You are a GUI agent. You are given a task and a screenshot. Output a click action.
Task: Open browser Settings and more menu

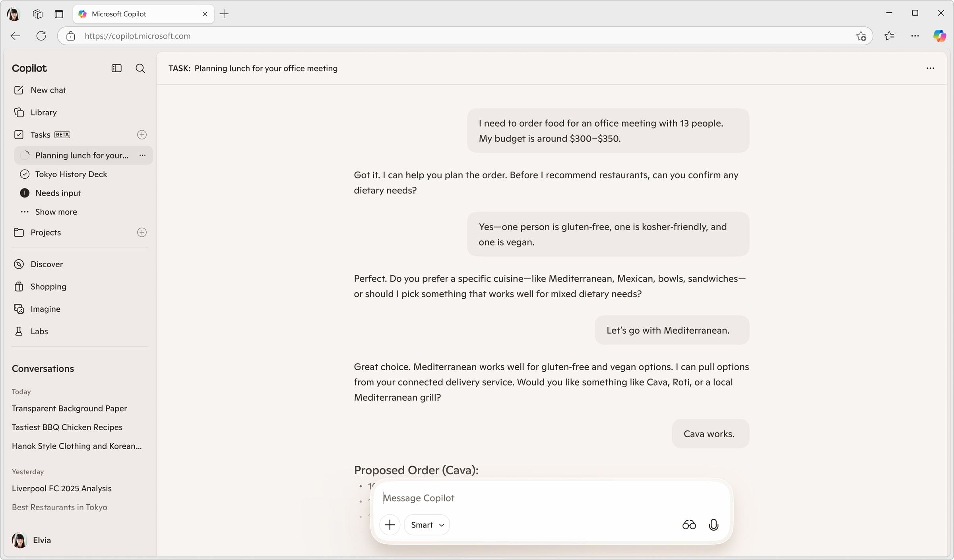coord(915,36)
